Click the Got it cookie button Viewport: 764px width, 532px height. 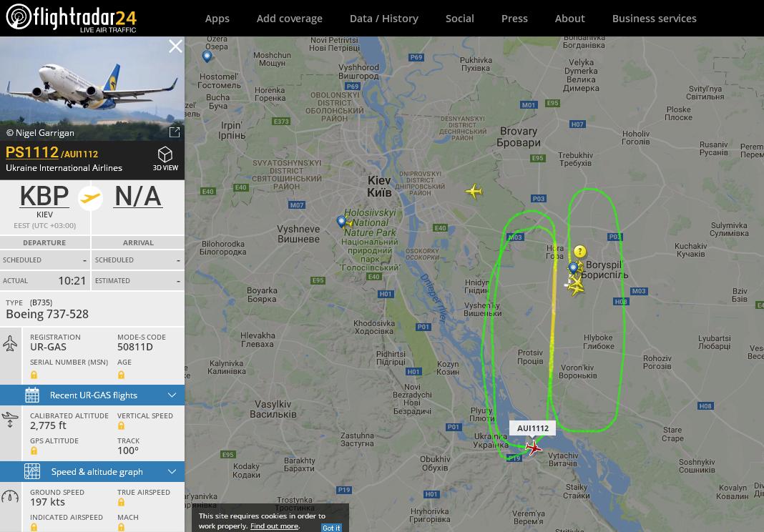[331, 528]
